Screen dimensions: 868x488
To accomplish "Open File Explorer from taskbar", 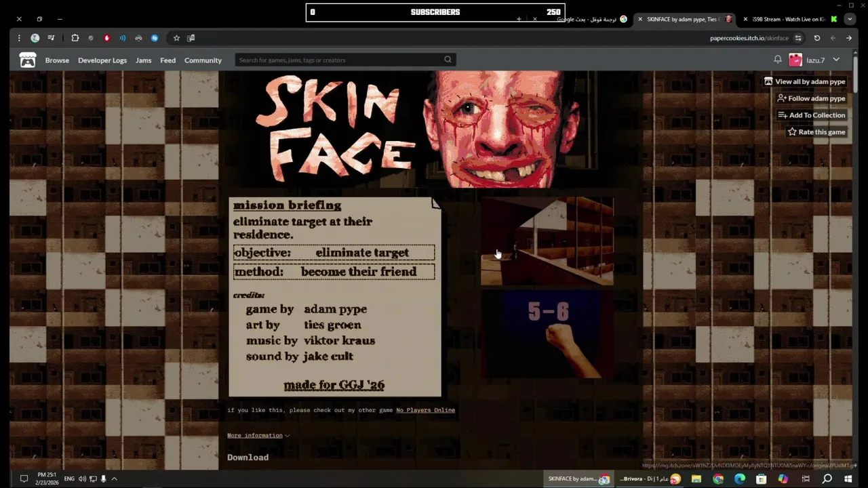I will [696, 479].
